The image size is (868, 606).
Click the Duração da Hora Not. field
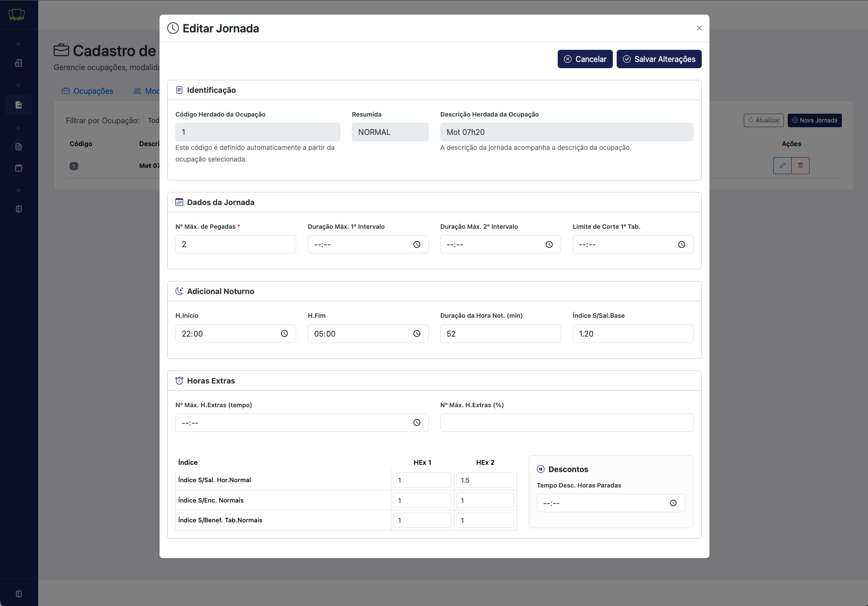[x=500, y=334]
